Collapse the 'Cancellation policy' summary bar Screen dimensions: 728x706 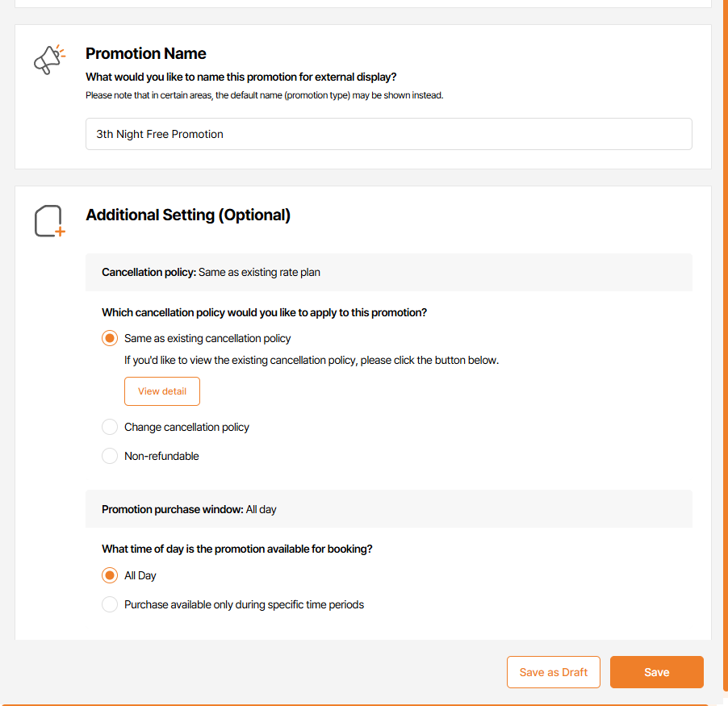[388, 273]
